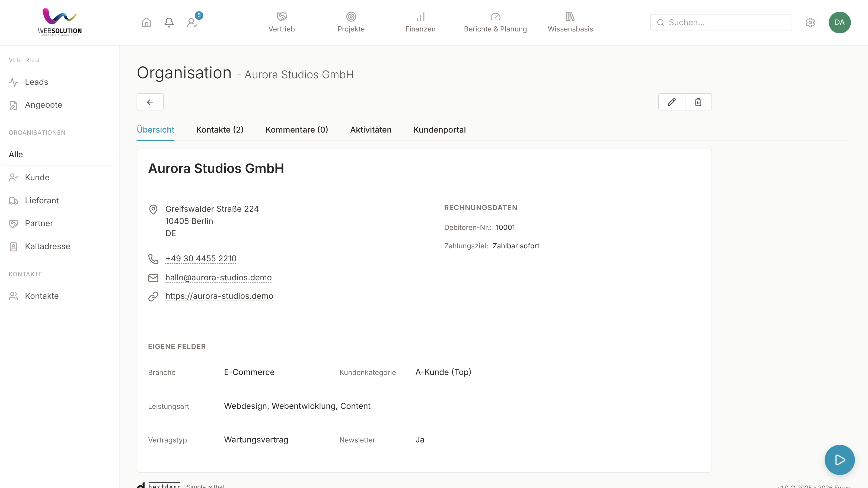Click the phone icon

[x=153, y=259]
